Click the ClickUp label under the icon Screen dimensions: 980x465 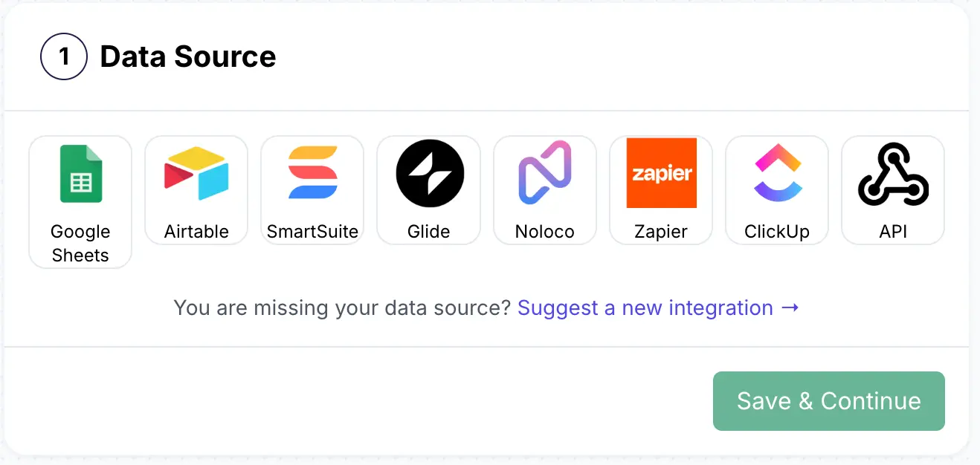776,231
